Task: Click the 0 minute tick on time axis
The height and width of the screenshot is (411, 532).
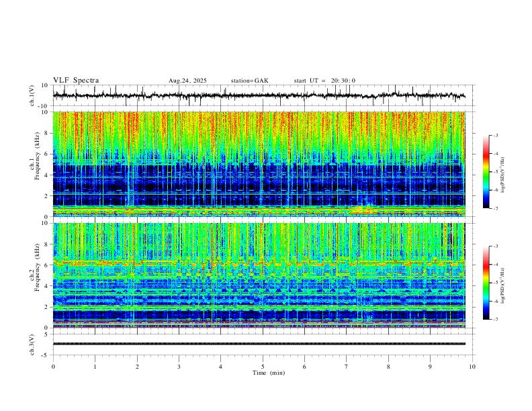Action: (x=53, y=367)
